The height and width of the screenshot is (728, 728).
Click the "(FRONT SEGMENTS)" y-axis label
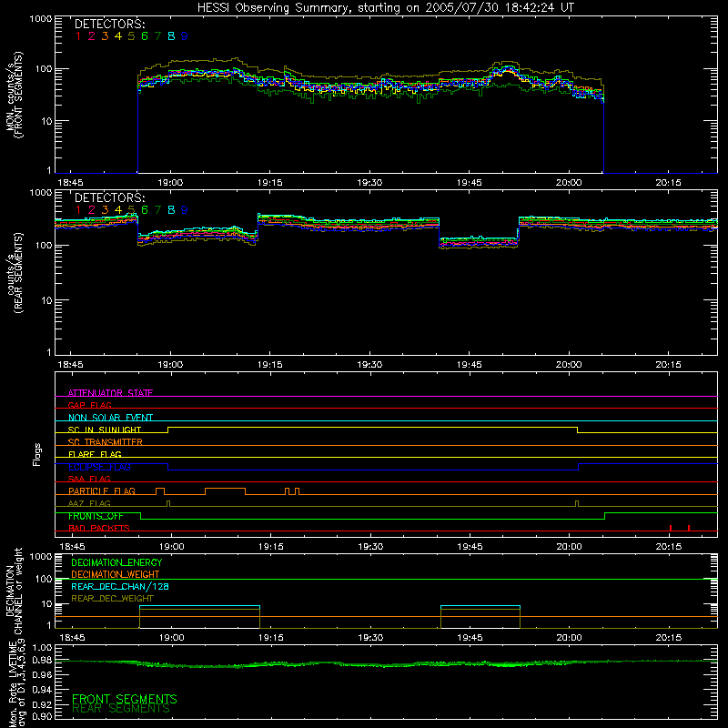click(18, 95)
